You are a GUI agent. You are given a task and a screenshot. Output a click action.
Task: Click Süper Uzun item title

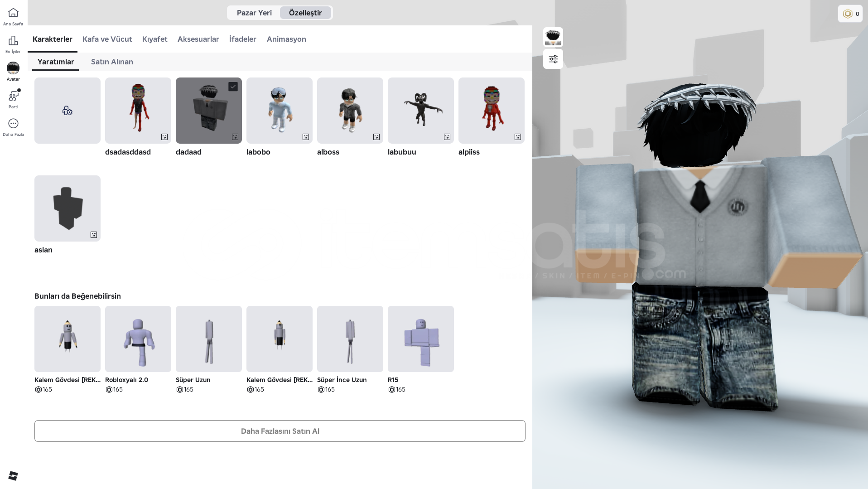[x=193, y=380]
